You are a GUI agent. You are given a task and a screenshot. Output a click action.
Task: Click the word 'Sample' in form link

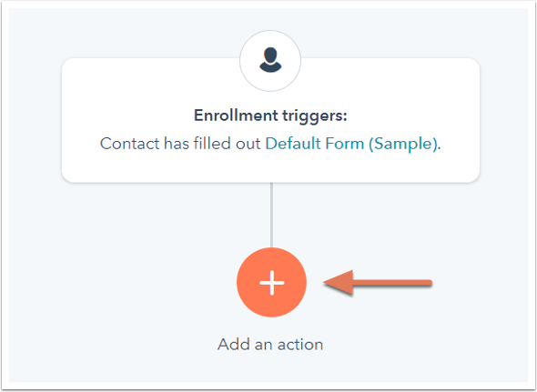pos(404,144)
